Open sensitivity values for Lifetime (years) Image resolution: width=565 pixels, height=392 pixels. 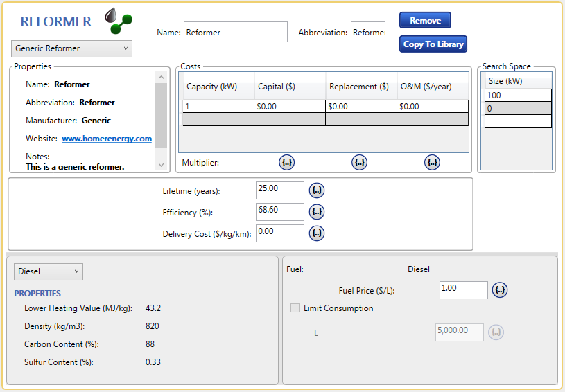click(x=317, y=190)
